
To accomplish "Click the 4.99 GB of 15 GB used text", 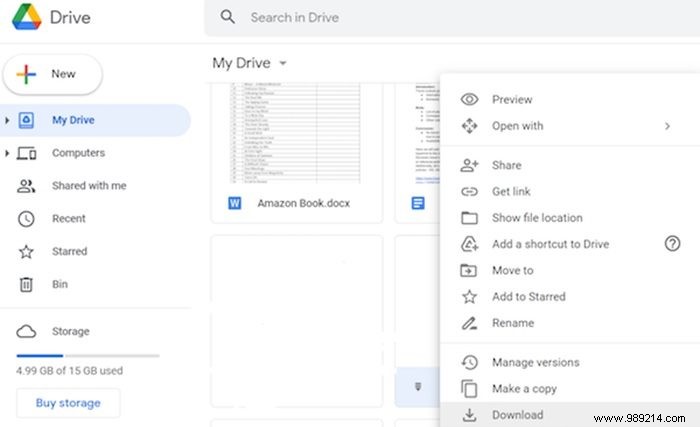I will point(69,371).
